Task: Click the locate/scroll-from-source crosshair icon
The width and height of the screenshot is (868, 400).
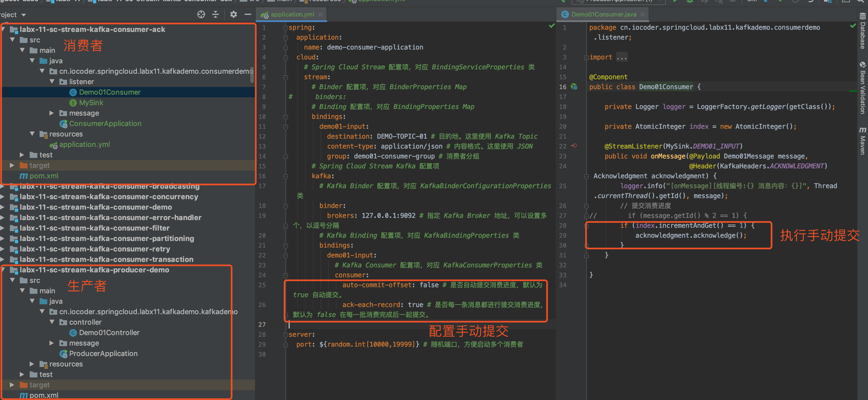Action: coord(201,15)
